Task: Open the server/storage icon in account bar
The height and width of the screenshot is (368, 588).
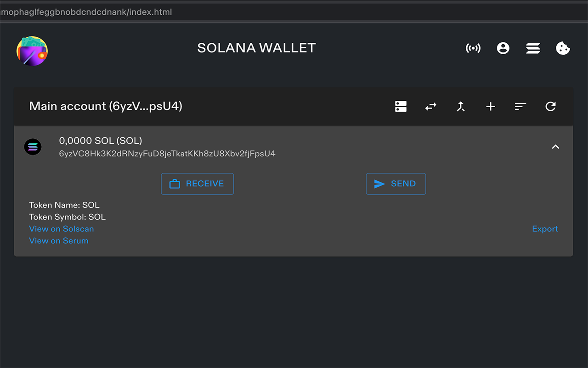Action: tap(401, 106)
